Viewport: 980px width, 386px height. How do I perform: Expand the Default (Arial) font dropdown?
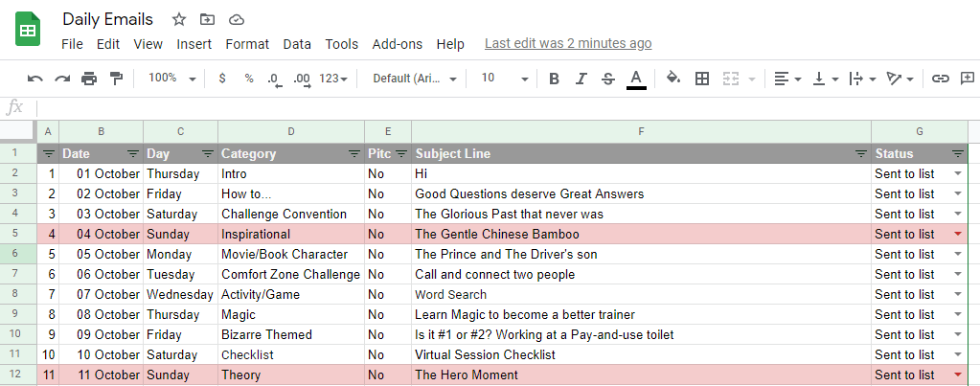tap(415, 79)
